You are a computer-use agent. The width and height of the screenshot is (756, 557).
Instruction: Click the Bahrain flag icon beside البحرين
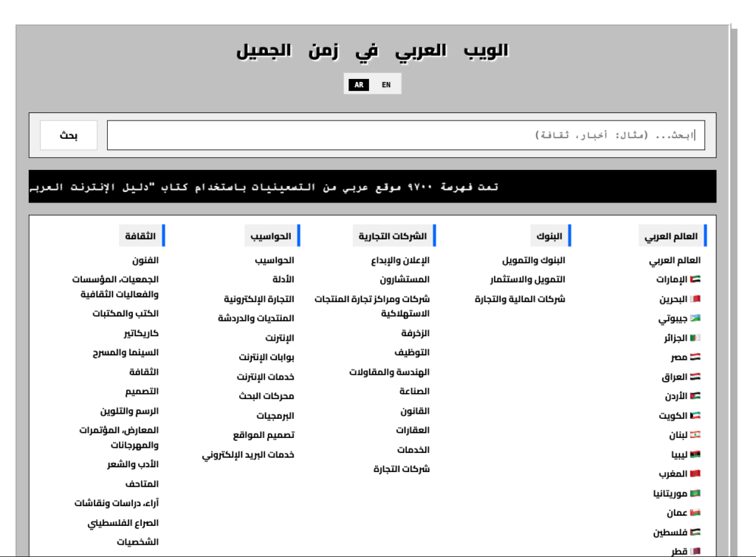695,299
